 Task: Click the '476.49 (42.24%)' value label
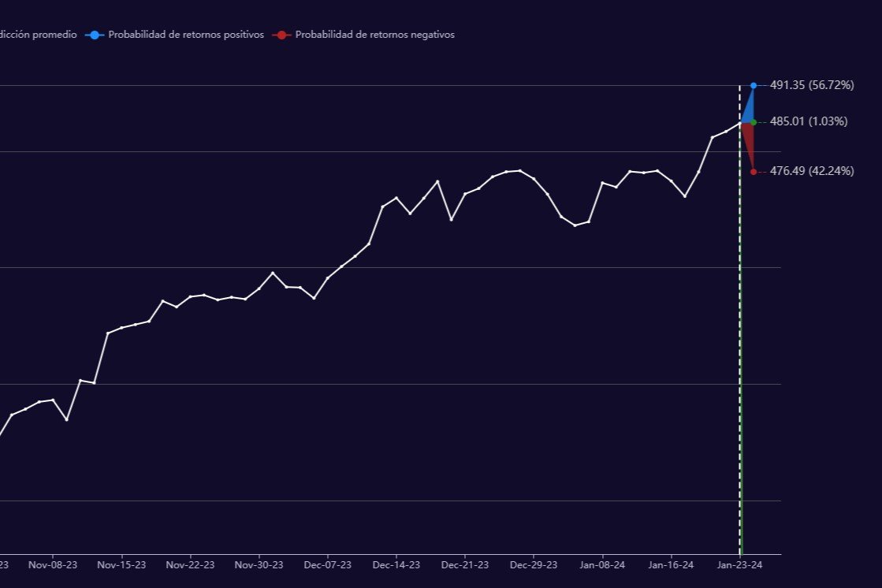[x=811, y=171]
